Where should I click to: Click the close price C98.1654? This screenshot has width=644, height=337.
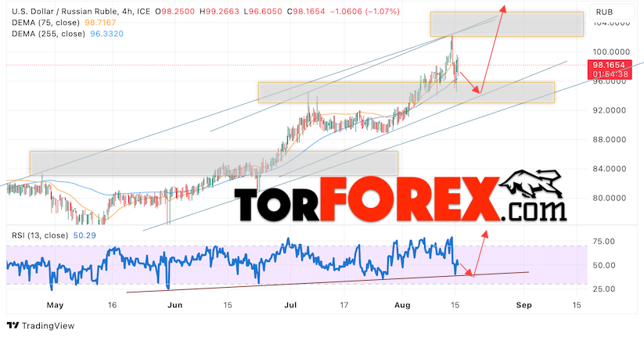pos(307,12)
